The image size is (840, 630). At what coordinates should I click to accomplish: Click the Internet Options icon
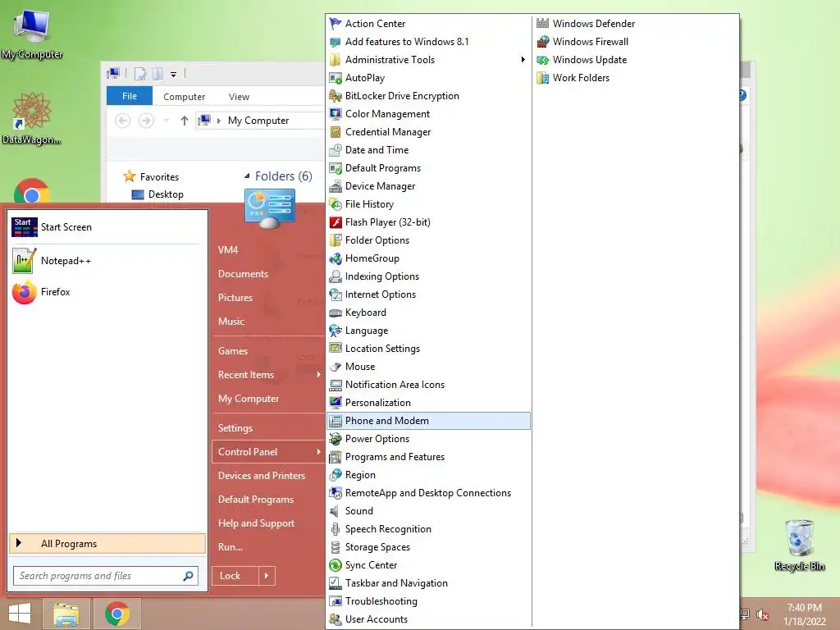[336, 294]
